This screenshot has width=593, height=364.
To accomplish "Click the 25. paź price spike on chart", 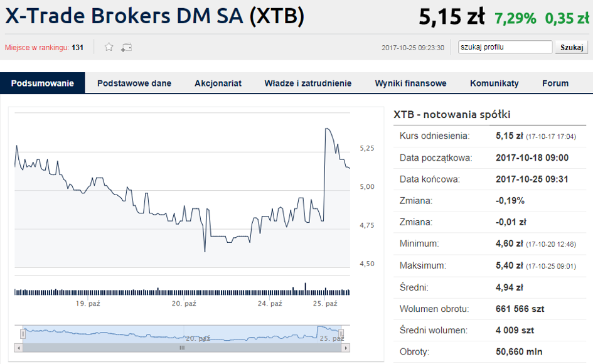I will 327,129.
